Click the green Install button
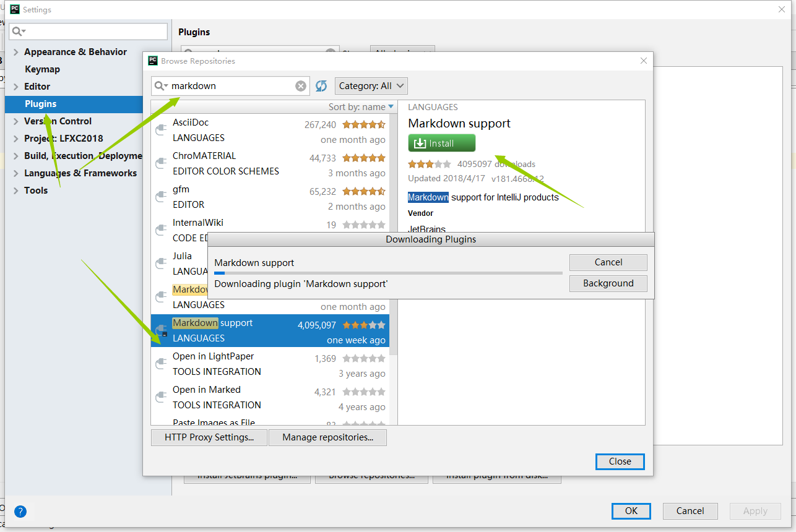This screenshot has width=796, height=532. coord(442,143)
